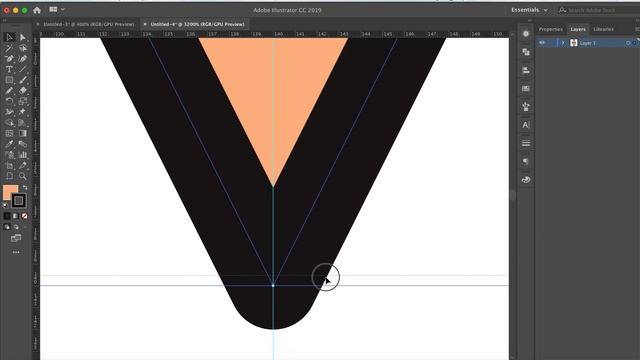Screen dimensions: 640x360
Task: Select the Puppet Warp pin tool
Action: tap(23, 112)
